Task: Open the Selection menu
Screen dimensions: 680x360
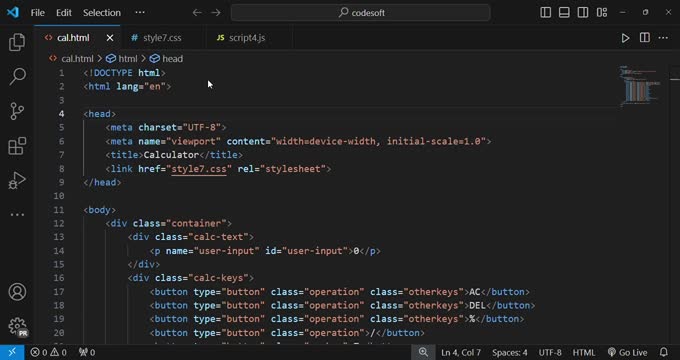Action: tap(102, 13)
